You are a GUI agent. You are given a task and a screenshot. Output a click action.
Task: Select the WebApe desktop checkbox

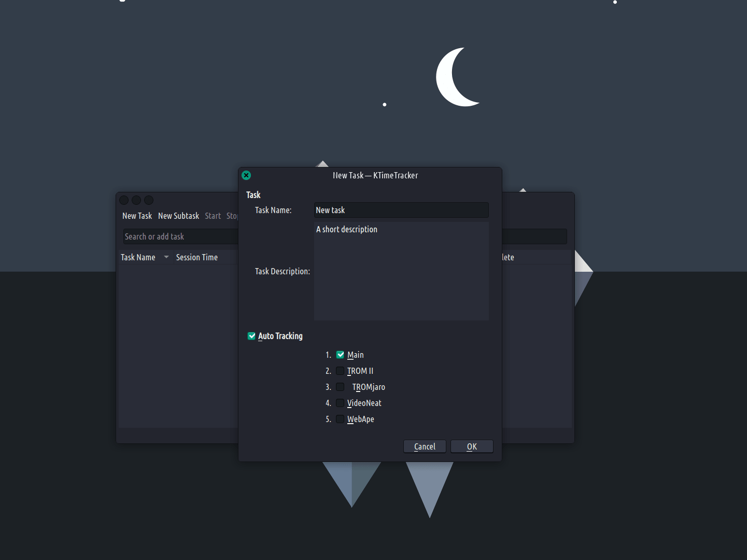pyautogui.click(x=340, y=419)
